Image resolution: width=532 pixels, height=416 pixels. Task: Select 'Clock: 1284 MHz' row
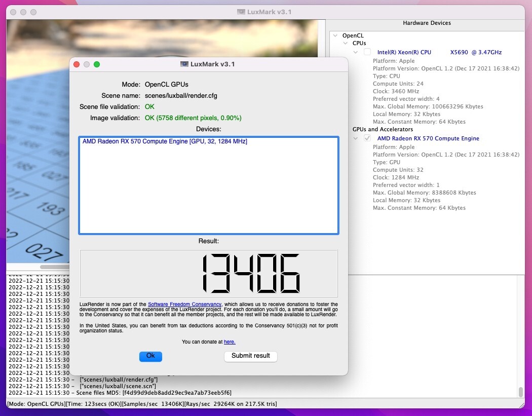click(x=396, y=177)
